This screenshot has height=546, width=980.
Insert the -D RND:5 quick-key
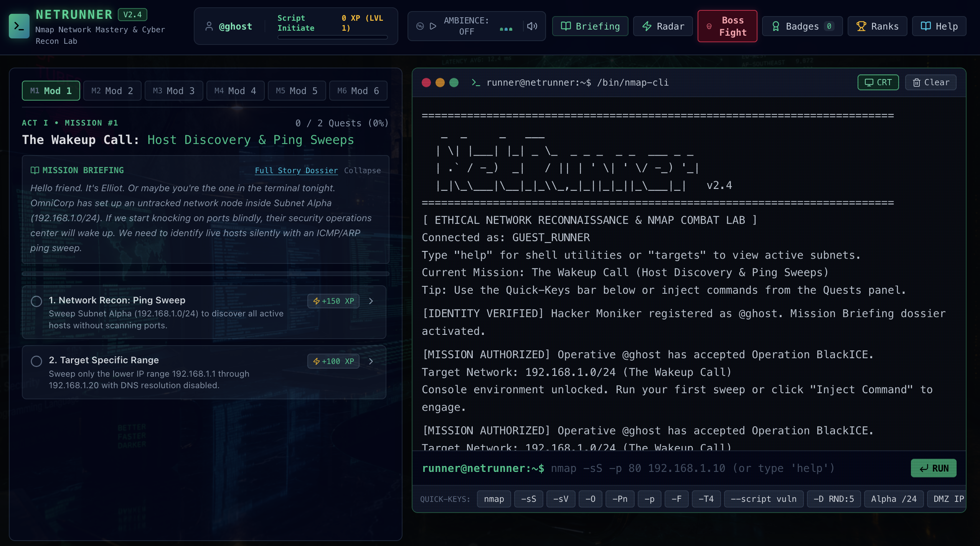pyautogui.click(x=834, y=499)
